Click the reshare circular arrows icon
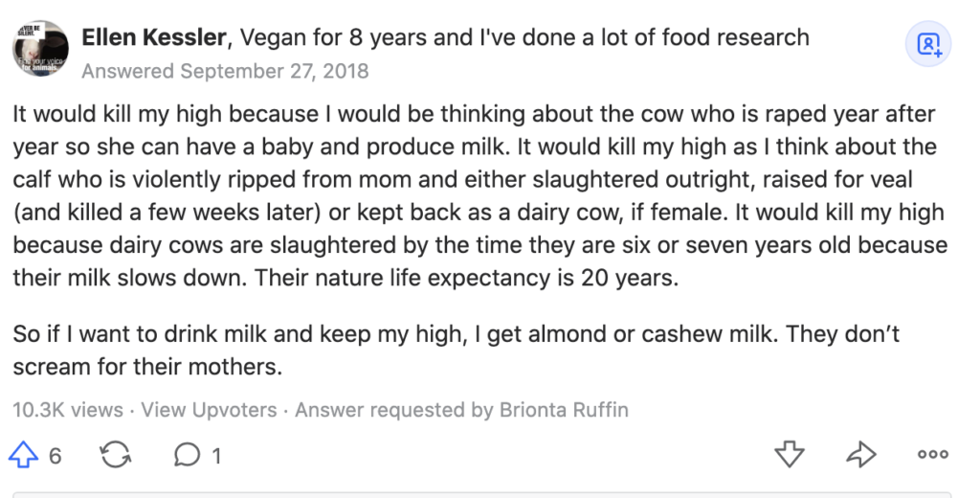The width and height of the screenshot is (980, 498). 116,454
